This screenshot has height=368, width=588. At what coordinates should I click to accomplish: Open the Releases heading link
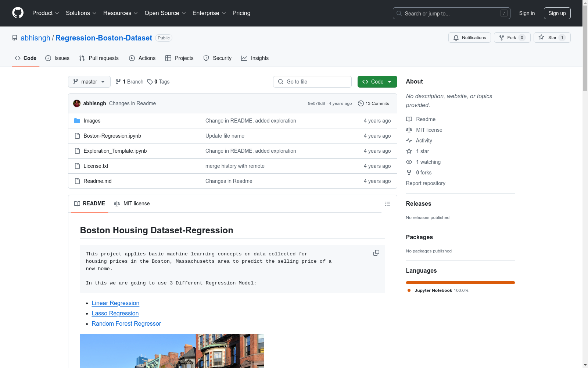click(x=419, y=204)
